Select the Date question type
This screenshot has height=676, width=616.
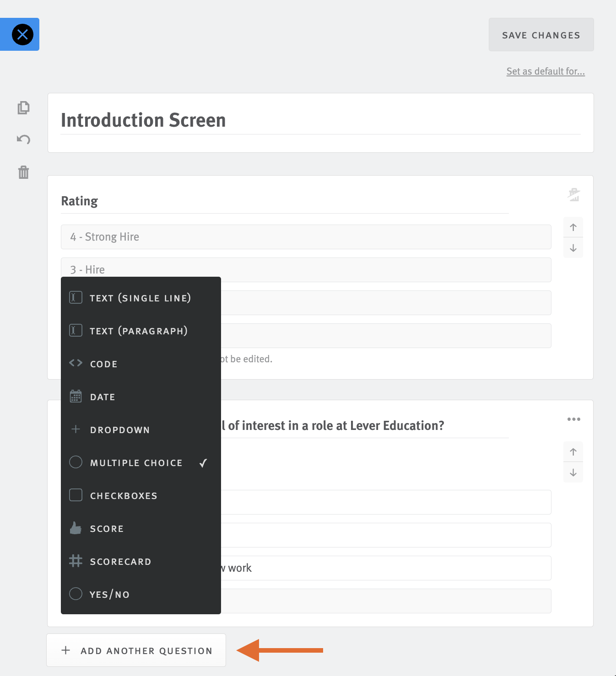click(102, 397)
